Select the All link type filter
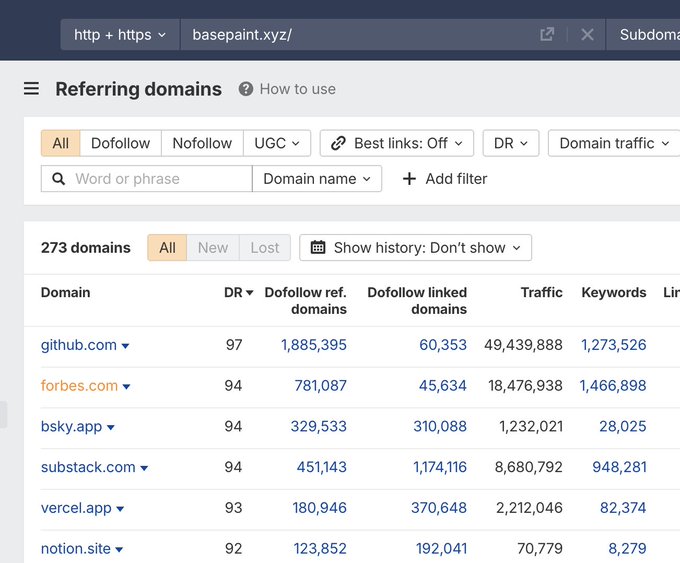This screenshot has width=680, height=563. (60, 143)
